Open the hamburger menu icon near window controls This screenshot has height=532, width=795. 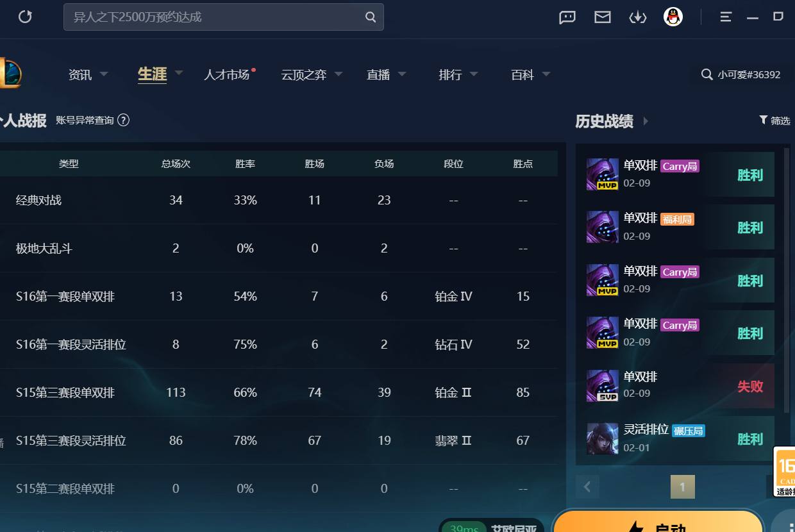pyautogui.click(x=725, y=17)
